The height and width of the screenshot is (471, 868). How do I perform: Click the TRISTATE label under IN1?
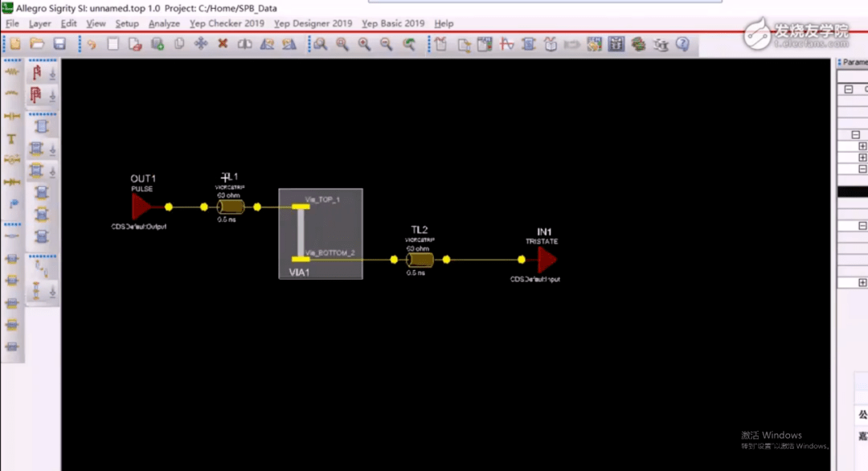pyautogui.click(x=542, y=241)
